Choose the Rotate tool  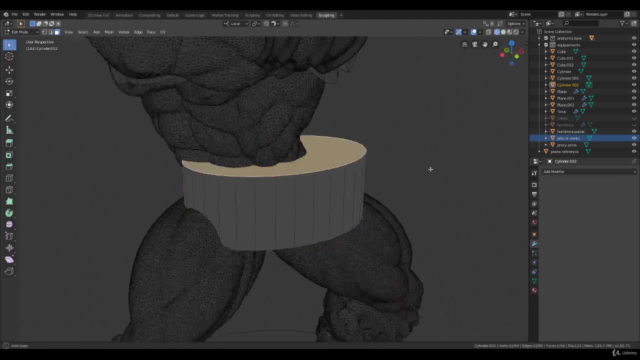pyautogui.click(x=9, y=82)
